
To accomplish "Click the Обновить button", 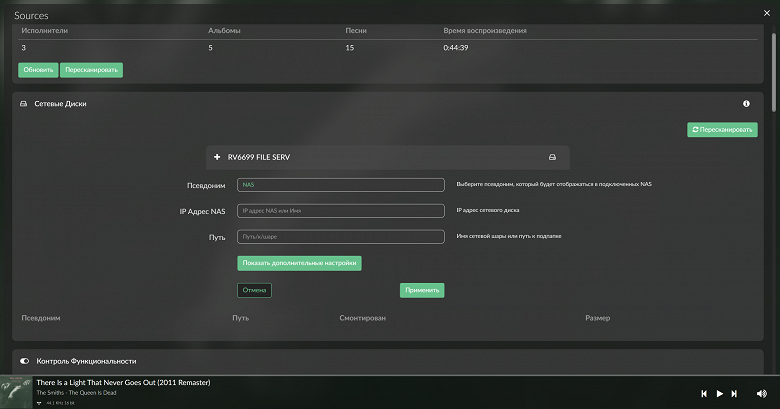I will 38,70.
